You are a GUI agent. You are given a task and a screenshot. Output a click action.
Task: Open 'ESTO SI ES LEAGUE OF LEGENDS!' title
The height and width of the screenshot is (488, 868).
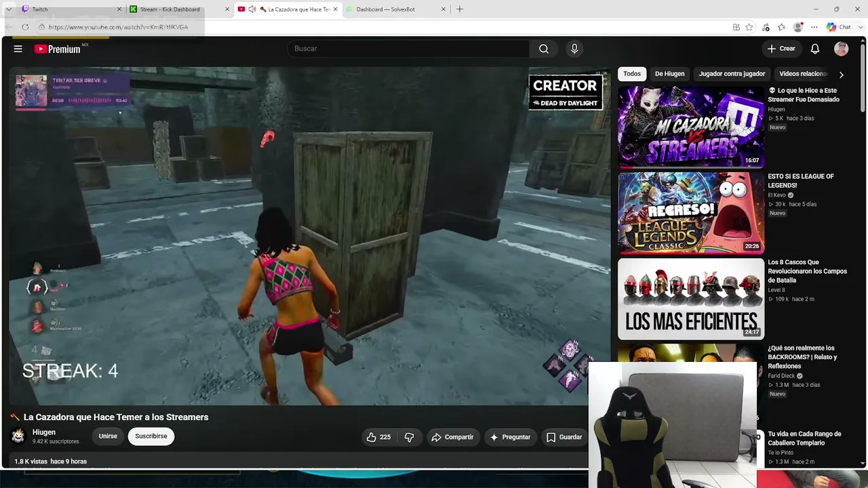tap(801, 181)
